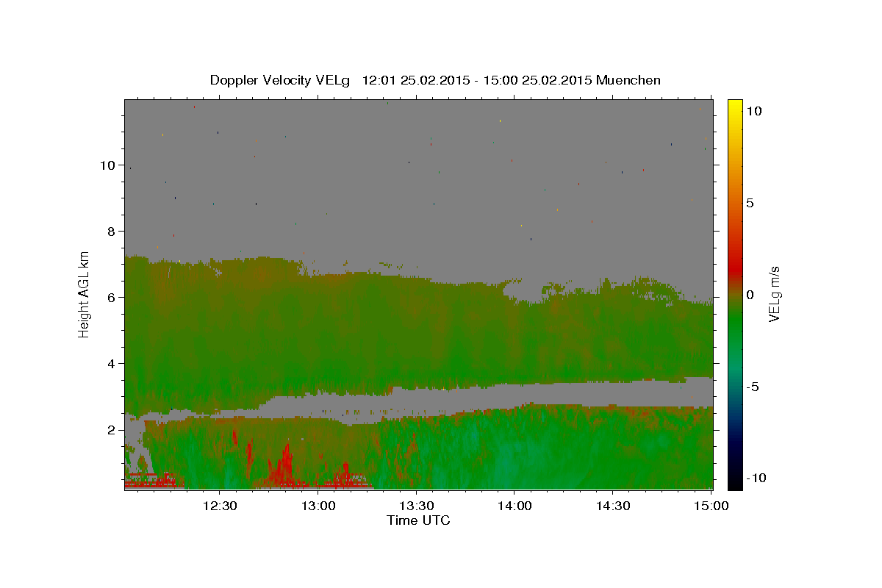The width and height of the screenshot is (882, 588).
Task: Click the height tick label 2
Action: 112,430
